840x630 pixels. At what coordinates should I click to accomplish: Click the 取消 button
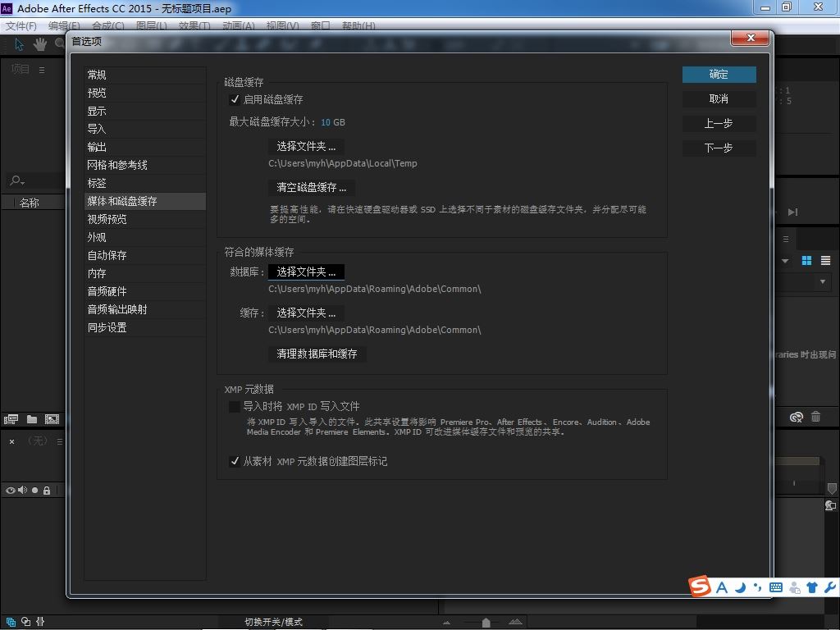click(719, 99)
